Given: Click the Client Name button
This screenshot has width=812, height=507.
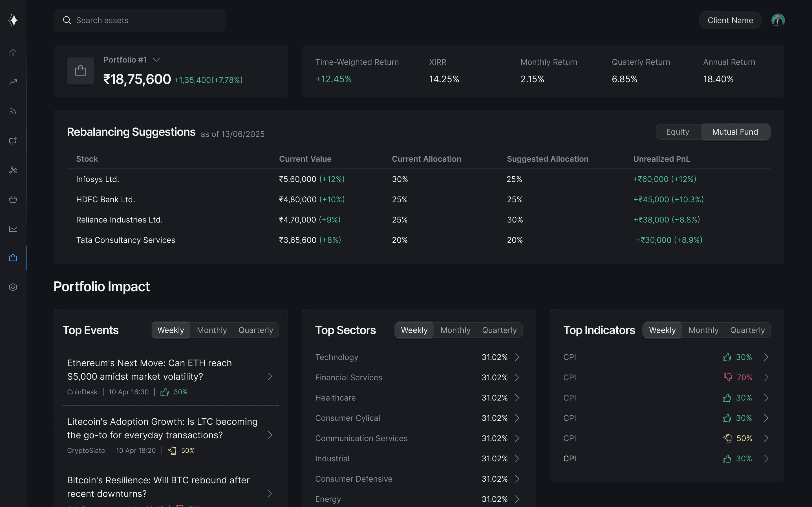Looking at the screenshot, I should tap(730, 20).
